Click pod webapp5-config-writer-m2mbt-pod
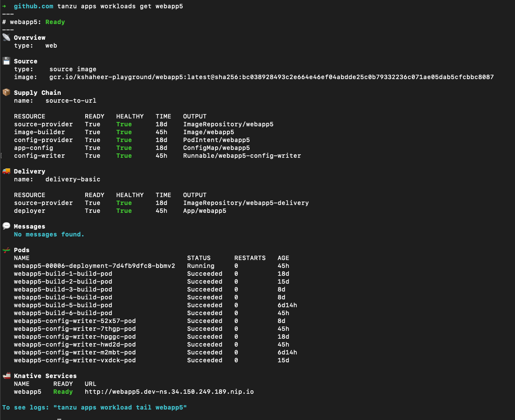515x420 pixels. coord(75,353)
